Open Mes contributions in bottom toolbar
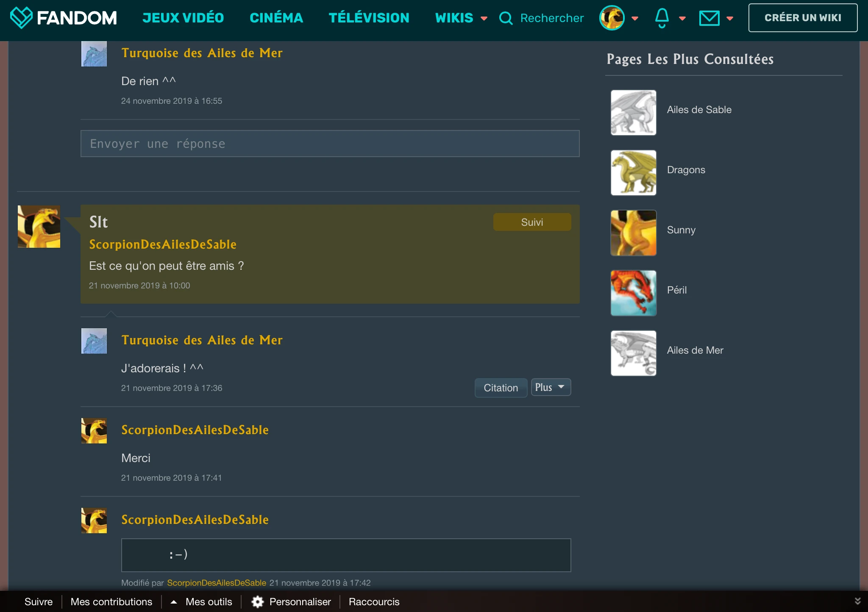The height and width of the screenshot is (612, 868). click(111, 602)
